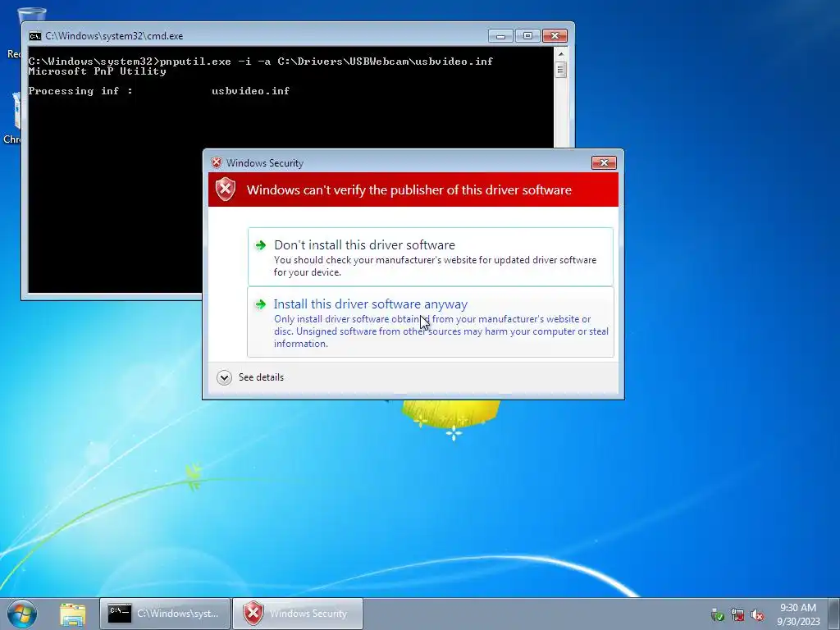The height and width of the screenshot is (630, 840).
Task: Click the pnputil.exe command line text
Action: [x=260, y=61]
